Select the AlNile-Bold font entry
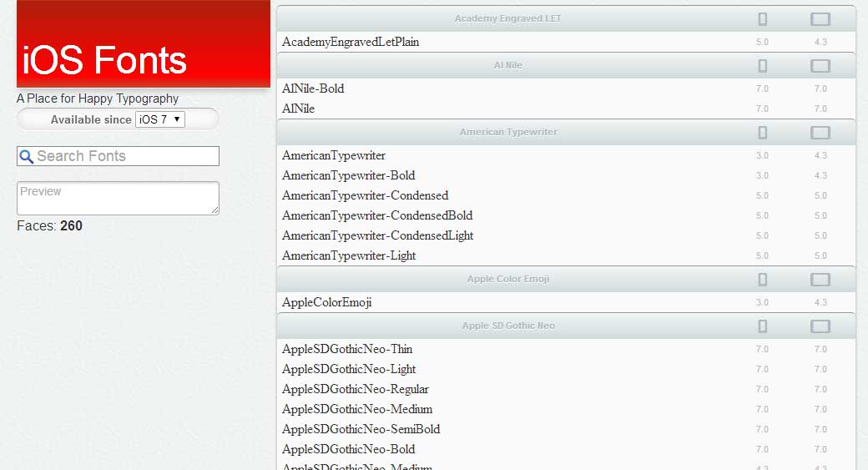Screen dimensions: 868x470 click(313, 88)
